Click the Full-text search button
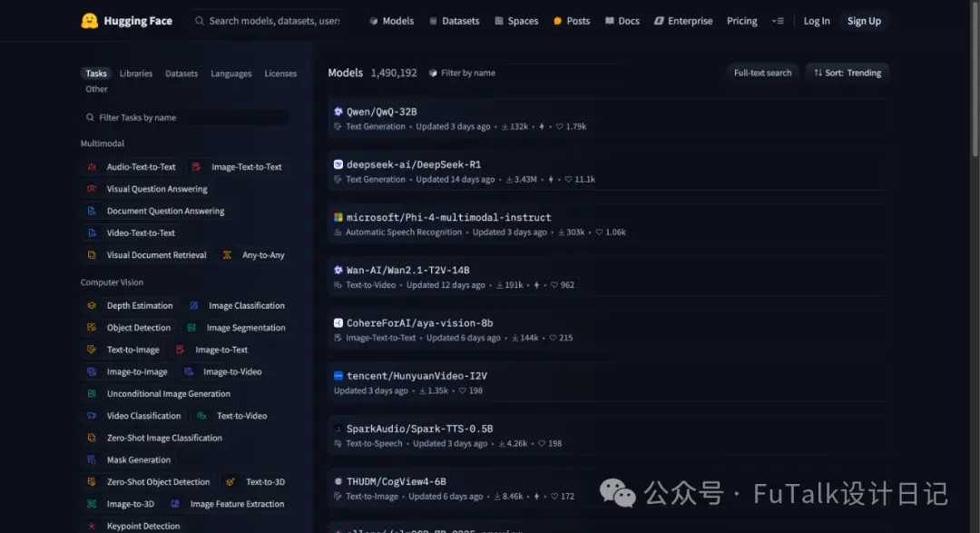 (762, 73)
